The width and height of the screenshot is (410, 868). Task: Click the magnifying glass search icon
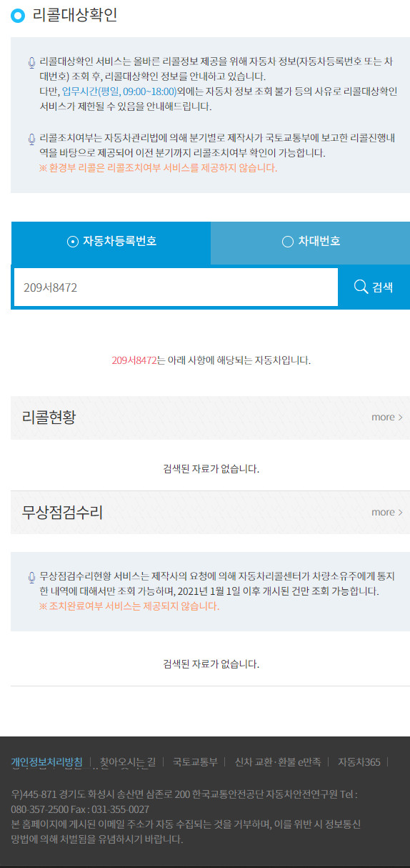tap(361, 287)
